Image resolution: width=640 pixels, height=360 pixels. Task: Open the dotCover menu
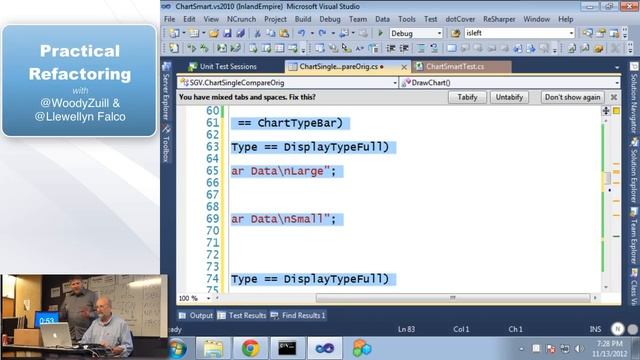click(x=460, y=19)
